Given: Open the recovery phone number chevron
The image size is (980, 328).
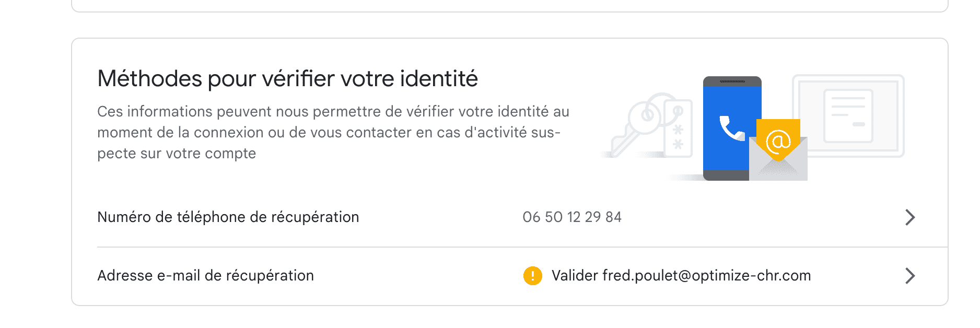Looking at the screenshot, I should click(909, 217).
